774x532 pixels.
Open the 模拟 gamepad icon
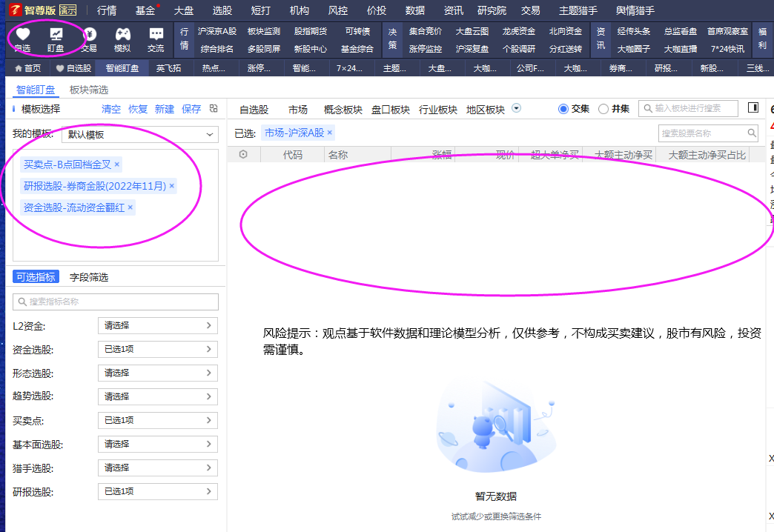pos(122,34)
